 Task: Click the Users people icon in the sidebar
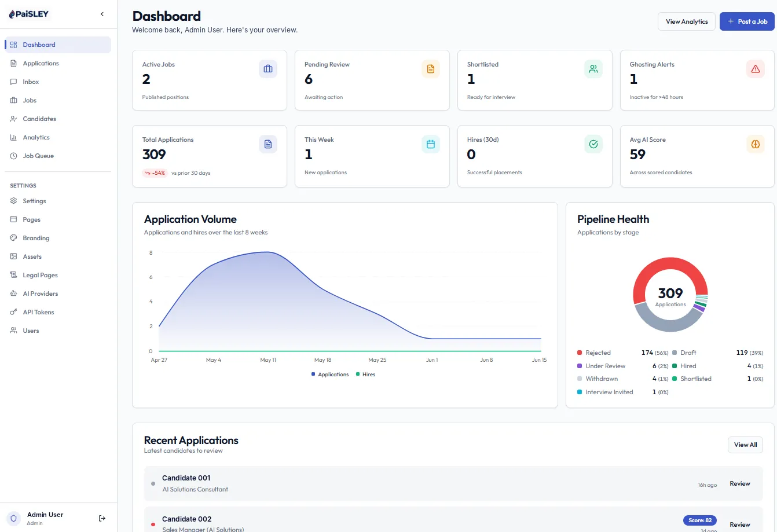[14, 331]
